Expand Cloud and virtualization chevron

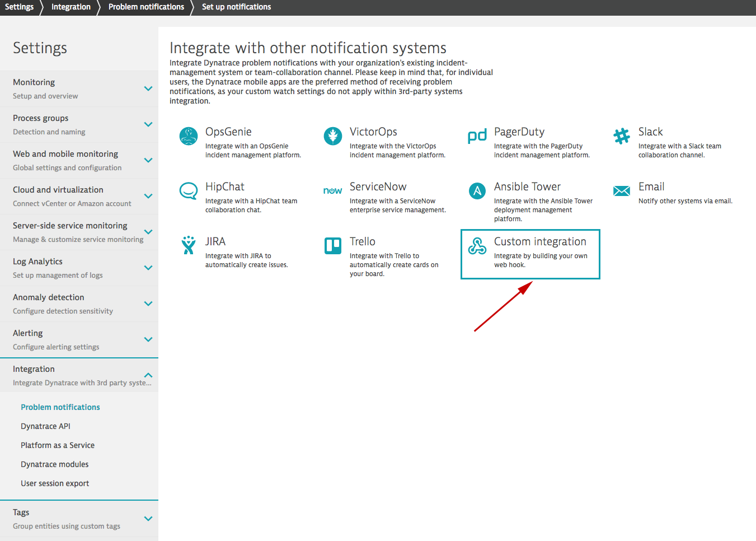(x=148, y=196)
